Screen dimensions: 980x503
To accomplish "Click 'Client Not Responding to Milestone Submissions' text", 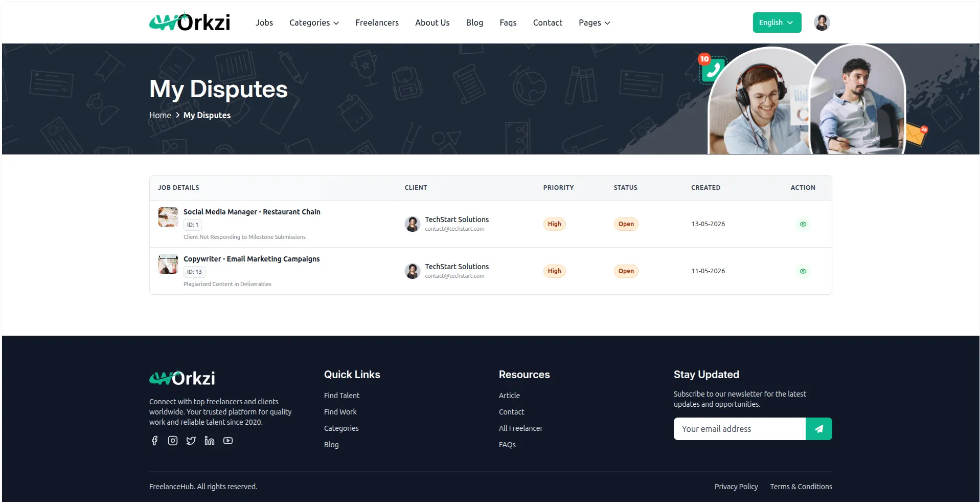I will pos(244,237).
